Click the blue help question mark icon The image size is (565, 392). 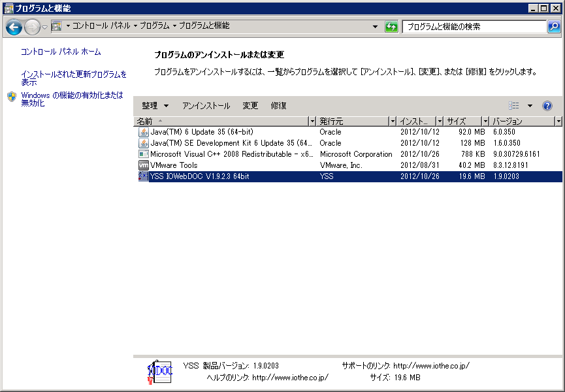(x=547, y=106)
